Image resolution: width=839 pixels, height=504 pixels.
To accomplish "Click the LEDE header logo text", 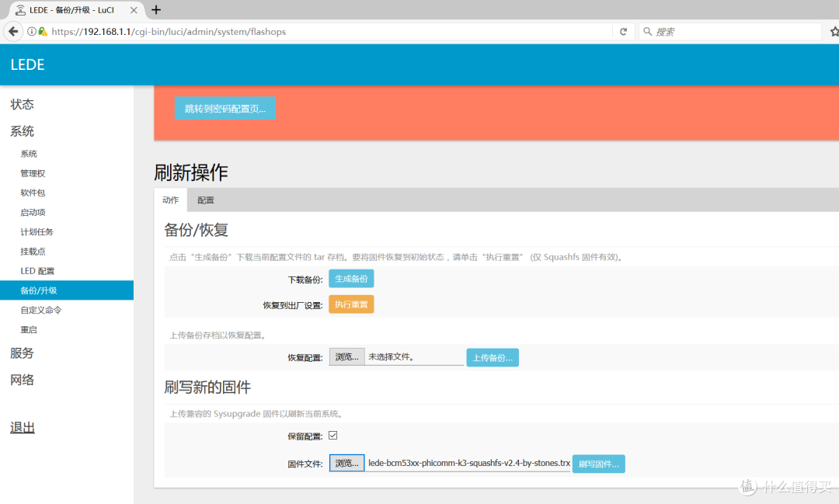I will pyautogui.click(x=27, y=64).
